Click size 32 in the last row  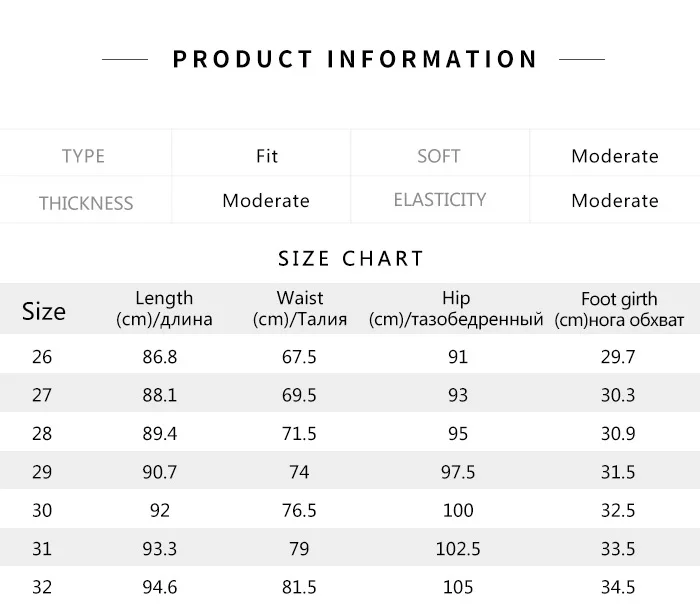[x=42, y=586]
